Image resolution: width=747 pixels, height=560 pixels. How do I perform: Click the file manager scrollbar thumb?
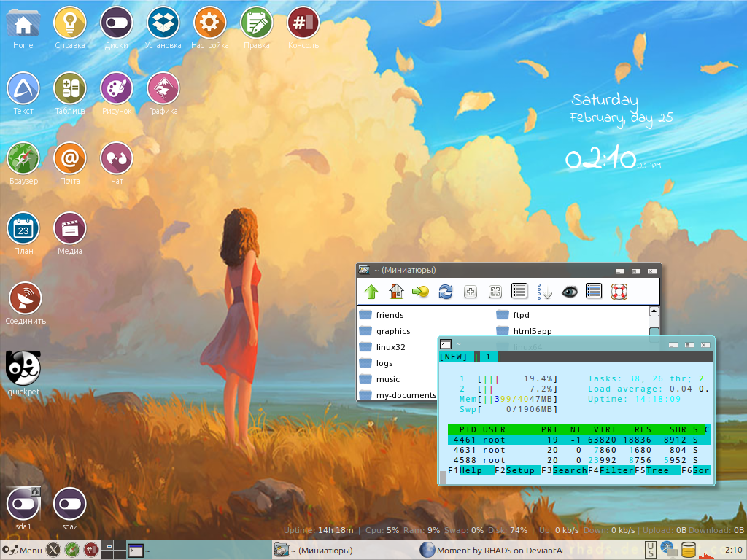coord(654,332)
